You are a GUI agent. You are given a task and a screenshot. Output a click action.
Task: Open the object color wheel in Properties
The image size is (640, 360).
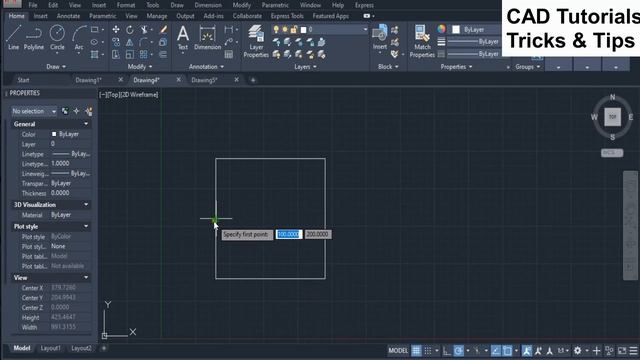coord(441,29)
